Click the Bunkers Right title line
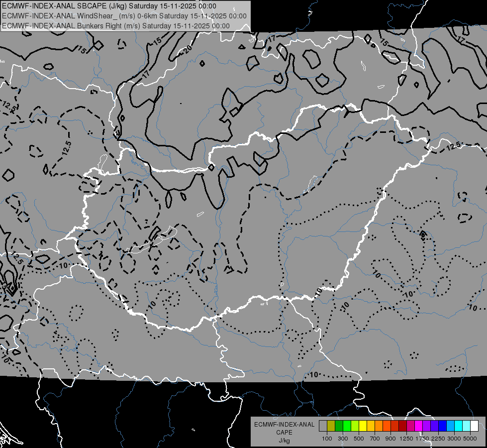The image size is (487, 448). click(x=116, y=26)
